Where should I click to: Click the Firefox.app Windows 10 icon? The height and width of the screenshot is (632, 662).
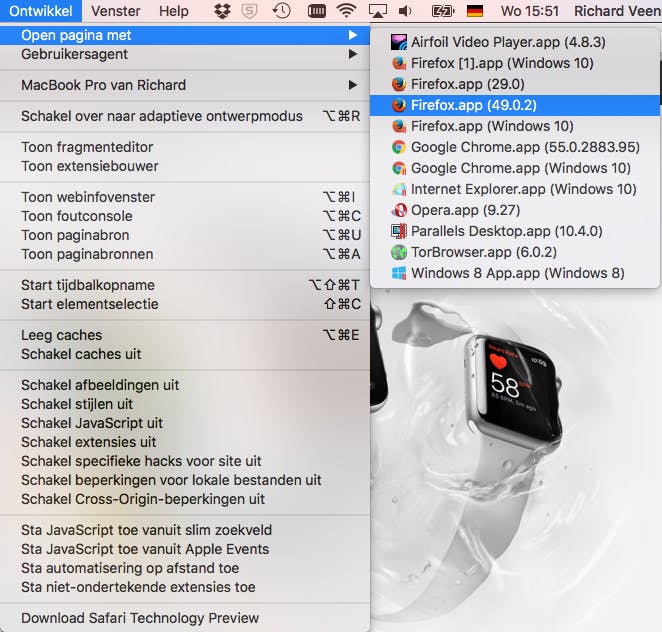(399, 126)
